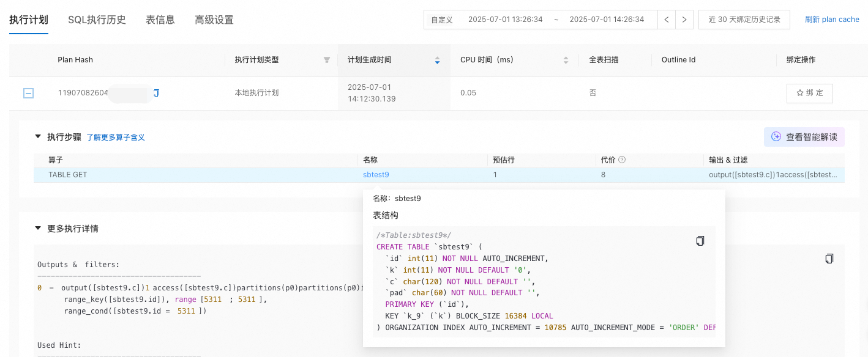Click 查看智能解读 button
The height and width of the screenshot is (357, 868).
[x=804, y=137]
